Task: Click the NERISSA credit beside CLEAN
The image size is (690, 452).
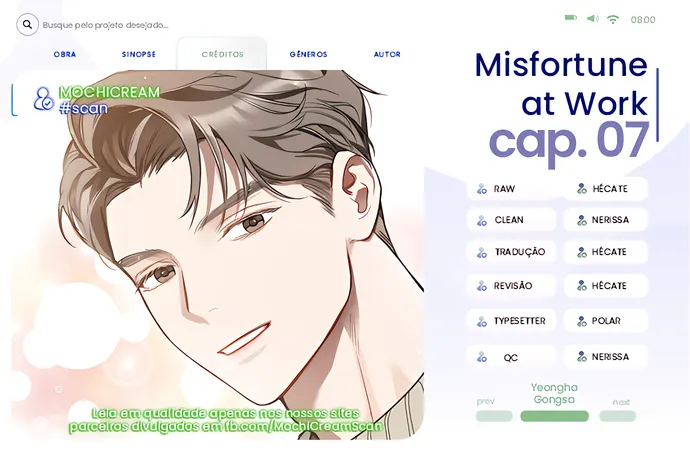Action: (606, 220)
